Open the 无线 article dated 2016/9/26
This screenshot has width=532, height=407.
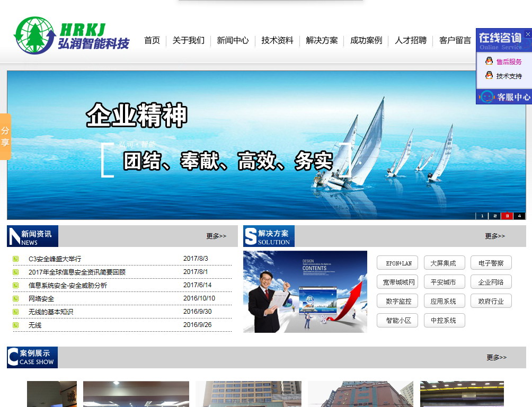click(x=35, y=325)
